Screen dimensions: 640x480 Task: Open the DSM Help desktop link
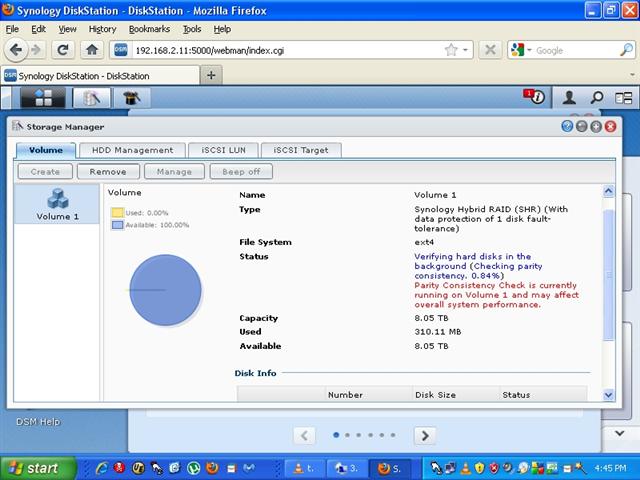point(38,422)
